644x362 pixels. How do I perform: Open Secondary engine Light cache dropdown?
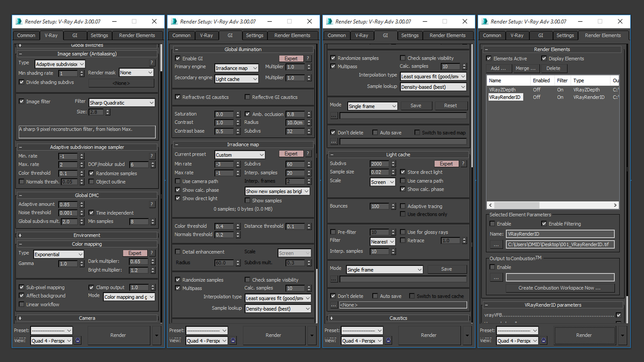(x=236, y=79)
